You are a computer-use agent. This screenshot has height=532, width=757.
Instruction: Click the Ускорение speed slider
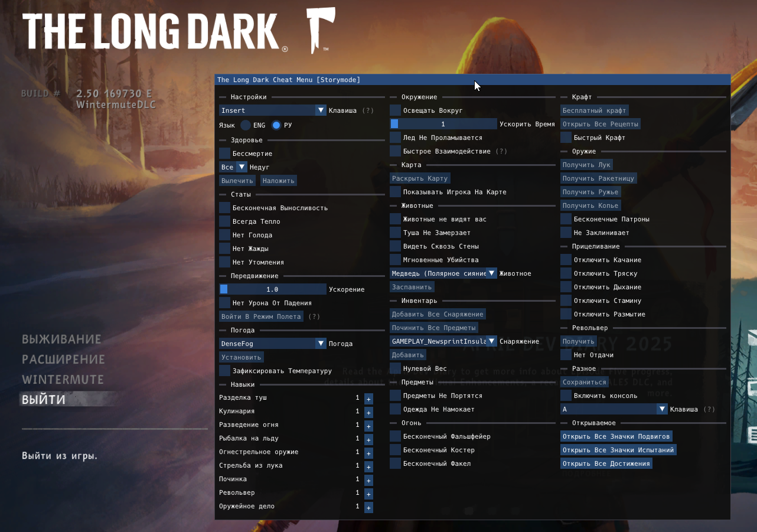click(x=273, y=289)
